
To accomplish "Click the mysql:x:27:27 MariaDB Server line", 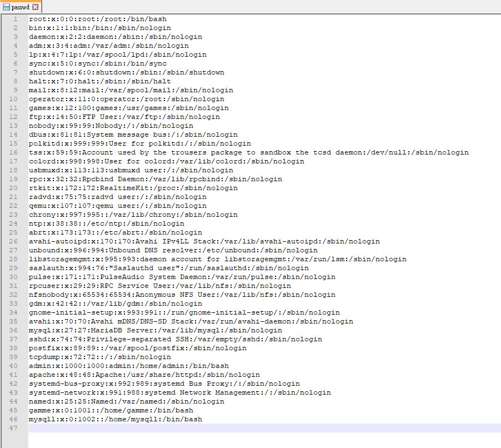I will pos(156,330).
